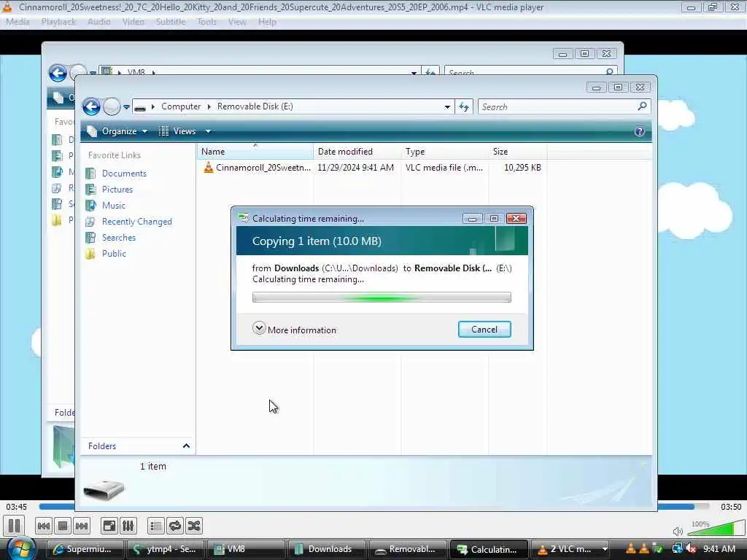Open the address bar history dropdown
Viewport: 747px width, 560px height.
tap(447, 107)
